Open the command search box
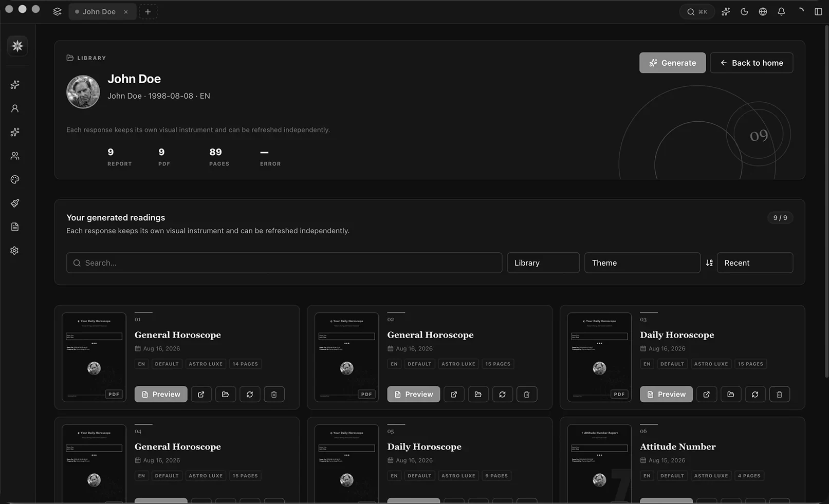Screen dimensions: 829x504 [x=697, y=11]
